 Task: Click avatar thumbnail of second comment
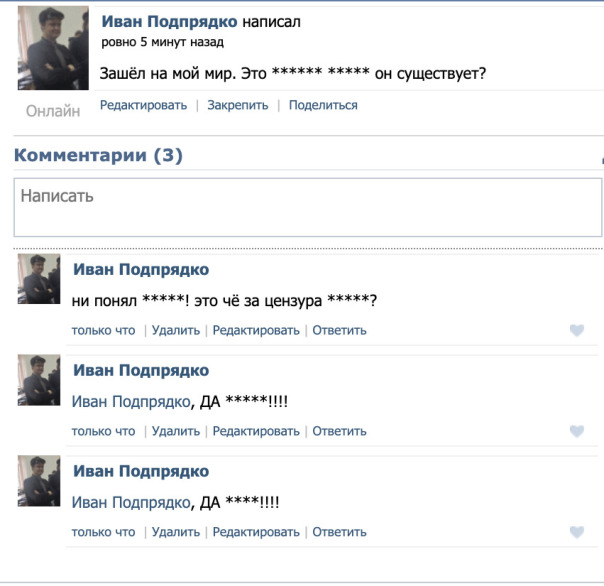tap(39, 380)
